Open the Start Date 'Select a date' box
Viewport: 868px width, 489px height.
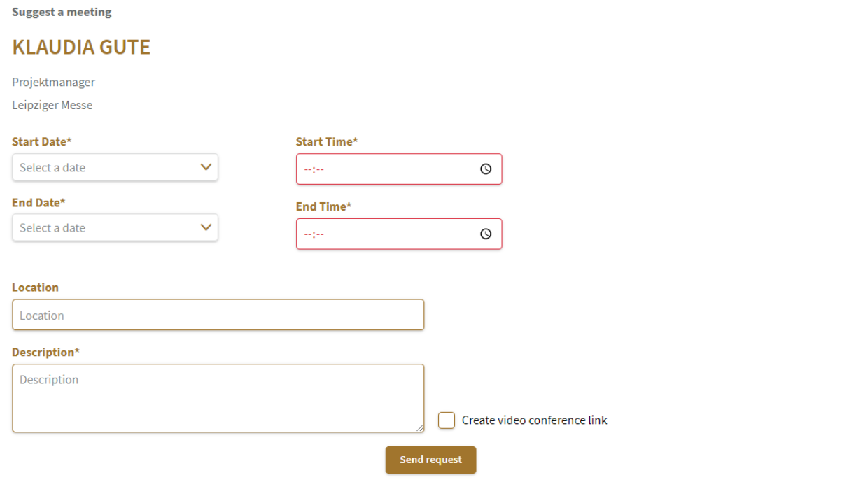coord(115,167)
